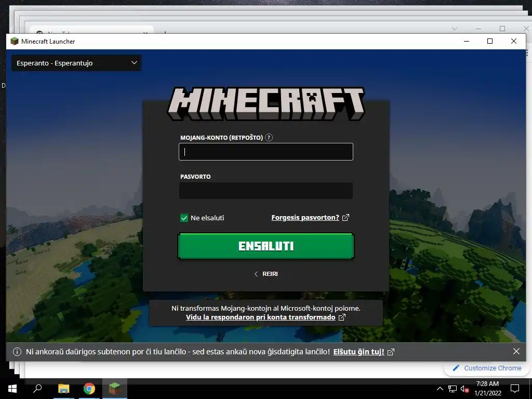Open Windows taskbar search

[37, 389]
